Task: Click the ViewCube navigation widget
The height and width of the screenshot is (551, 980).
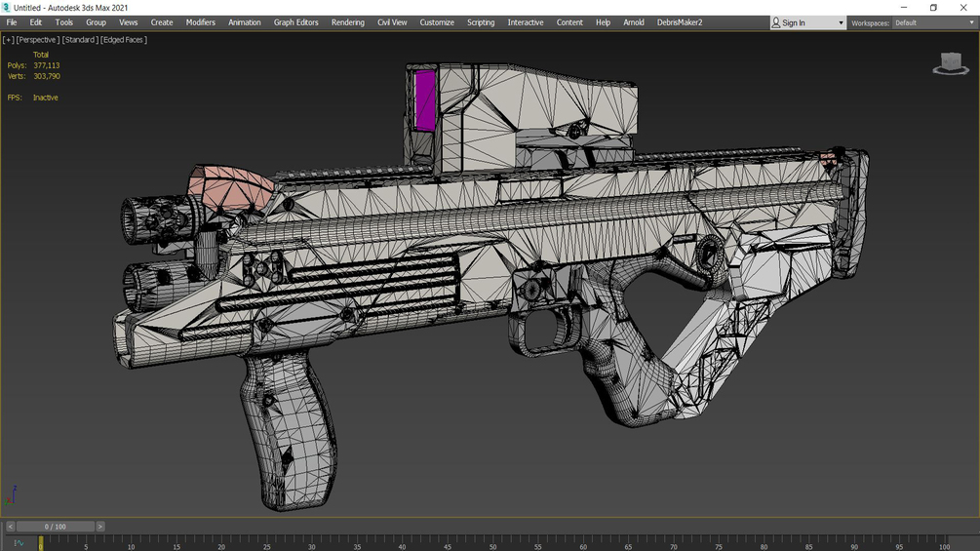Action: pyautogui.click(x=951, y=63)
